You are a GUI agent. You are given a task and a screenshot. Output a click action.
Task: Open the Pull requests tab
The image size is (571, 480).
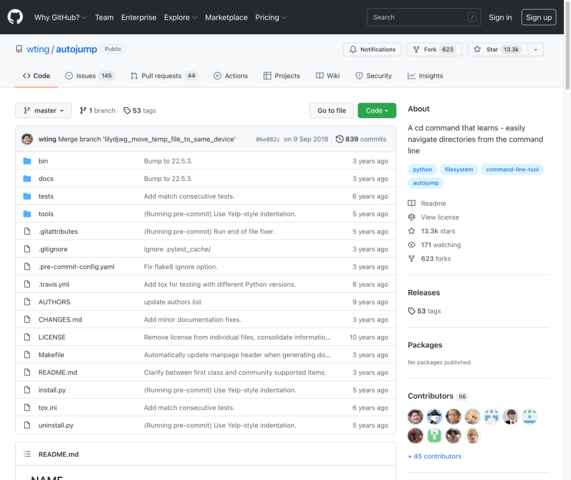click(164, 76)
